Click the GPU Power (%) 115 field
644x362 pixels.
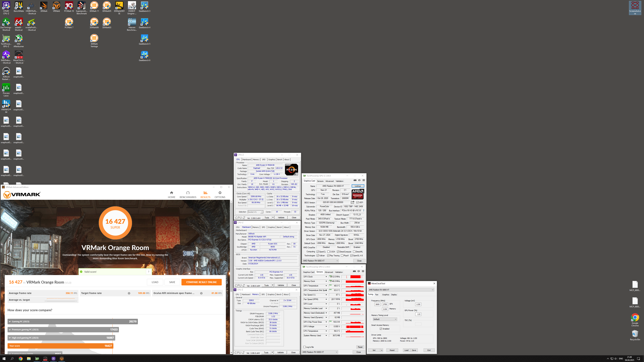point(418,314)
